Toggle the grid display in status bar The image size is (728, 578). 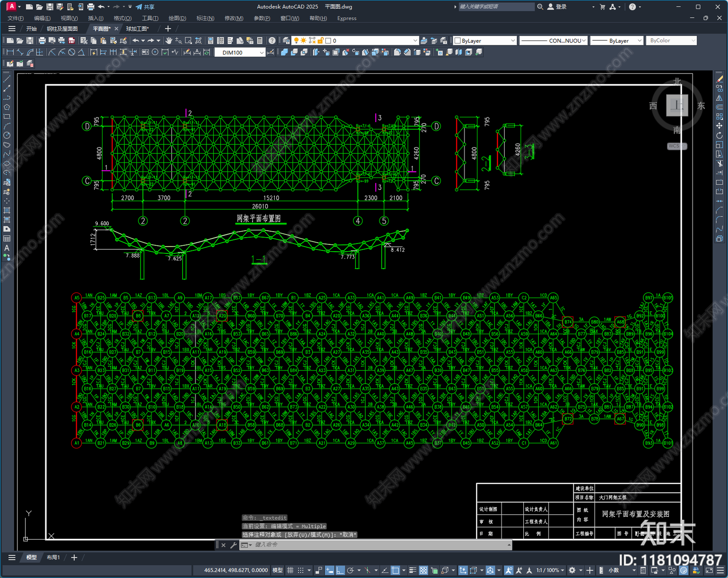click(290, 570)
